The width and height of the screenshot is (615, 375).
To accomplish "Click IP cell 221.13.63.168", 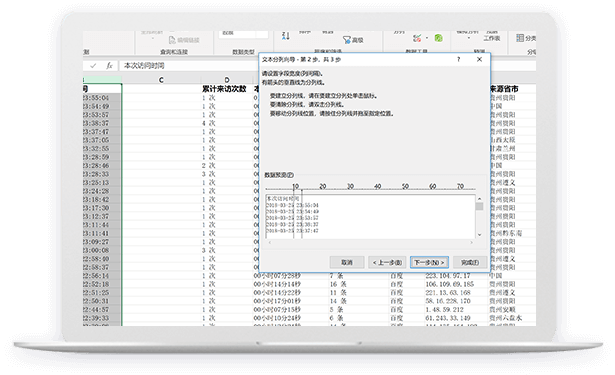I will [x=448, y=293].
